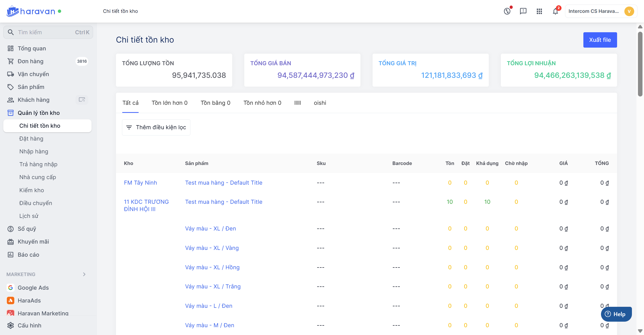Open Intercom CS Haravan account dropdown
The image size is (644, 335).
coord(601,11)
